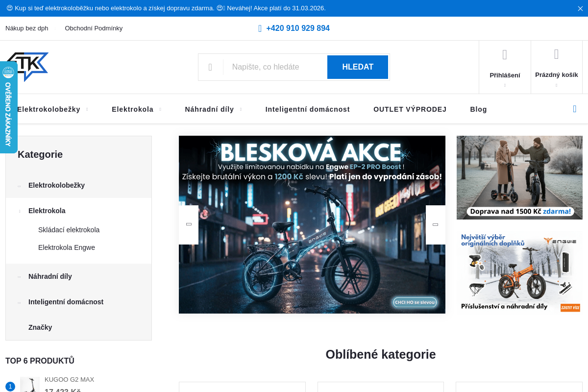Viewport: 588px width, 392px height.
Task: Click the carousel next arrow
Action: tap(435, 224)
